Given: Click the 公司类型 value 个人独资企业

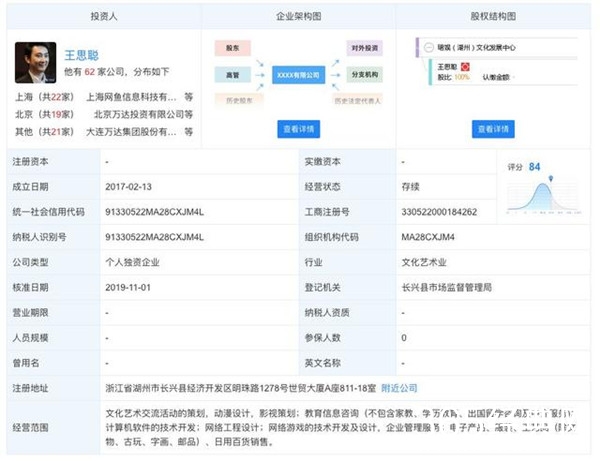Looking at the screenshot, I should click(x=132, y=262).
